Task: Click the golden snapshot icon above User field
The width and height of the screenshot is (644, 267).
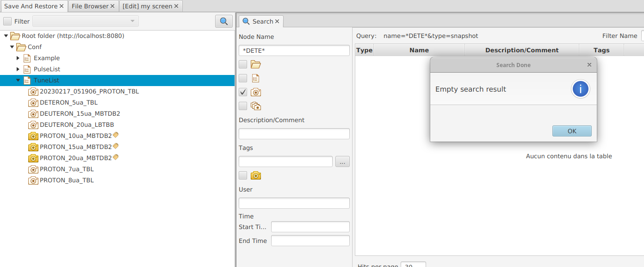Action: [256, 175]
